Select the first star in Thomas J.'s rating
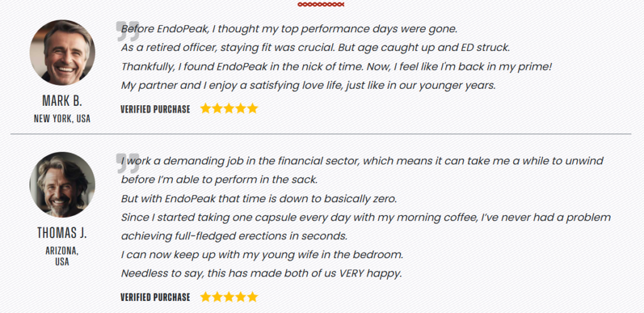This screenshot has height=313, width=644. pos(206,297)
